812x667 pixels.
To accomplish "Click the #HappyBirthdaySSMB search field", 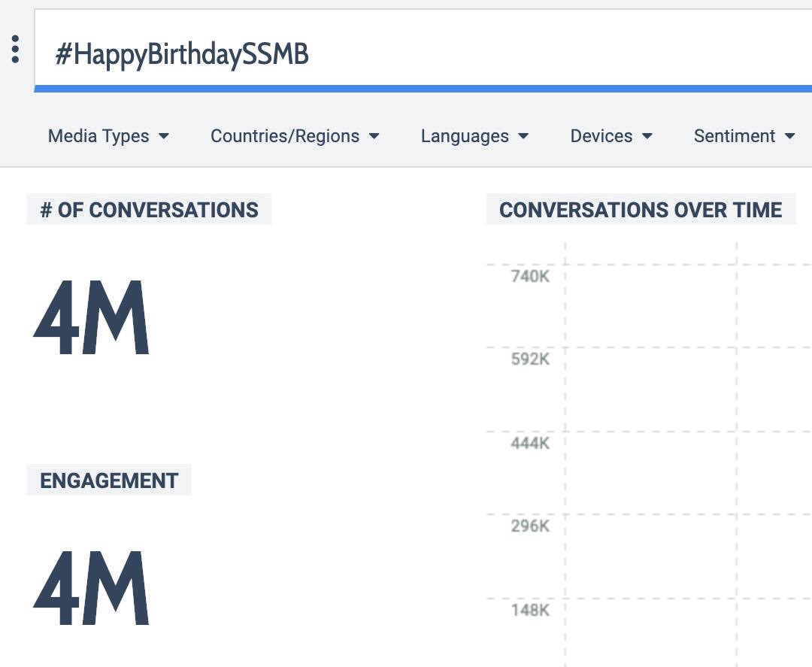I will pos(423,50).
